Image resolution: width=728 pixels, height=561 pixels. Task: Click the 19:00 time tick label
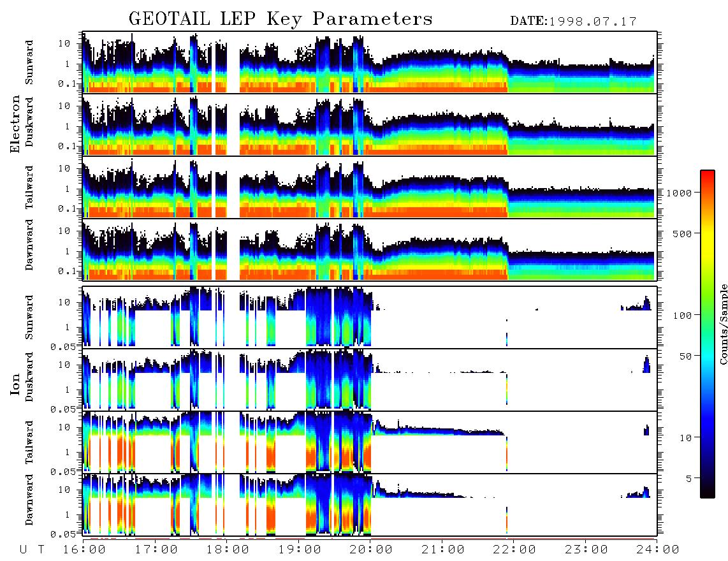tap(300, 550)
